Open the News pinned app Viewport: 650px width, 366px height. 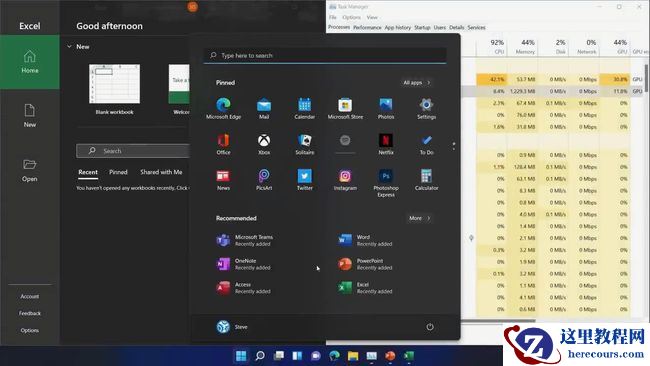223,180
